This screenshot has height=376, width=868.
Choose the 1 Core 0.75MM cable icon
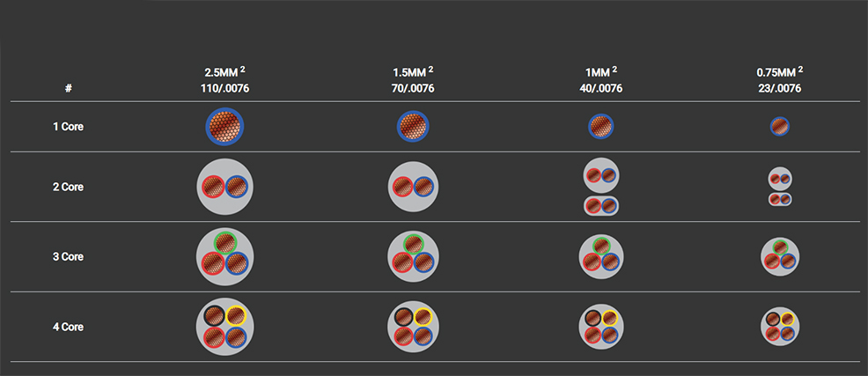[780, 127]
